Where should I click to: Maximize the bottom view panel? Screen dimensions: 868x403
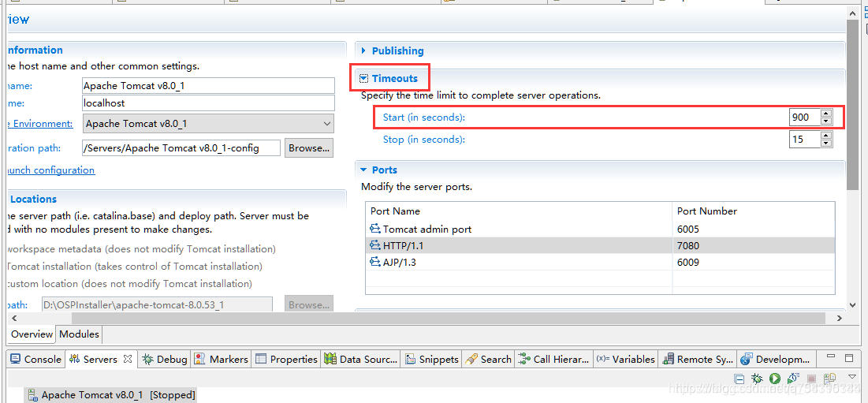point(848,357)
